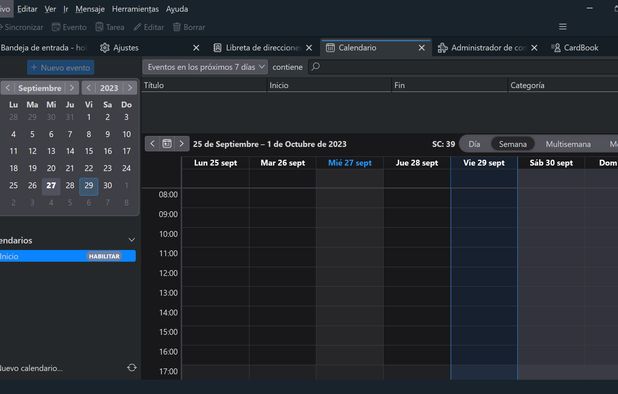Image resolution: width=618 pixels, height=394 pixels.
Task: Open the Ir menu
Action: pyautogui.click(x=66, y=9)
